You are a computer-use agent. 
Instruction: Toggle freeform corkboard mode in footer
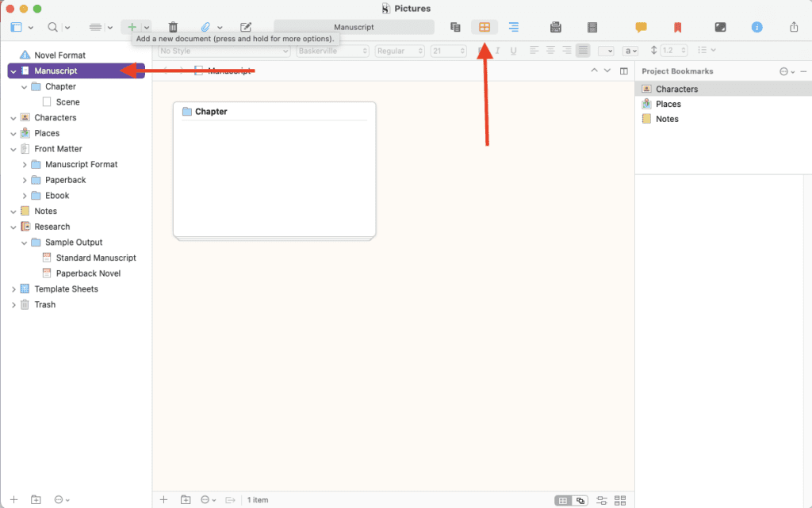click(x=580, y=500)
